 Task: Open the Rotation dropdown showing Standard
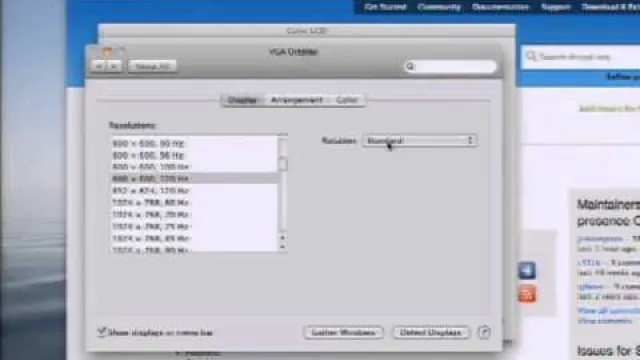[x=419, y=140]
